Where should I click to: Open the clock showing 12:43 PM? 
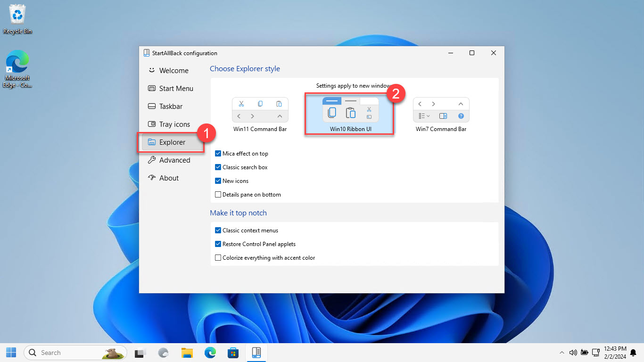[x=615, y=352]
